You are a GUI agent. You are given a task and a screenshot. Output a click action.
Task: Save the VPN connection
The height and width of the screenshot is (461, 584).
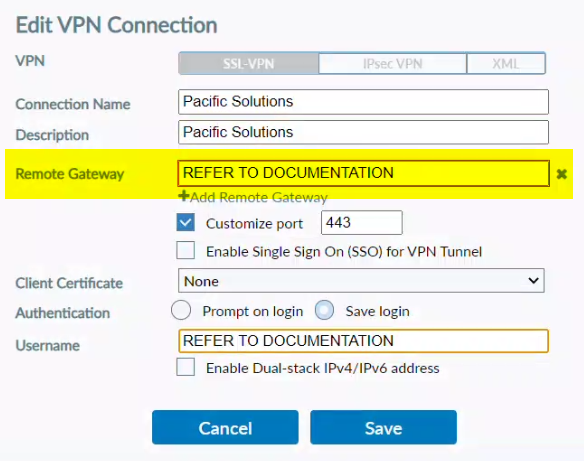383,427
